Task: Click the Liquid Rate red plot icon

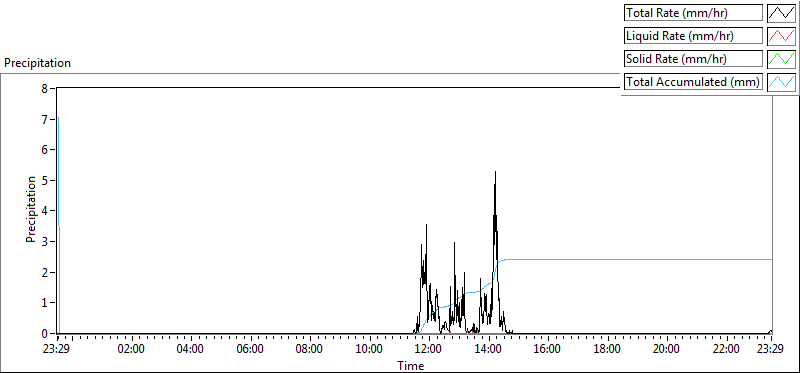Action: pos(782,36)
